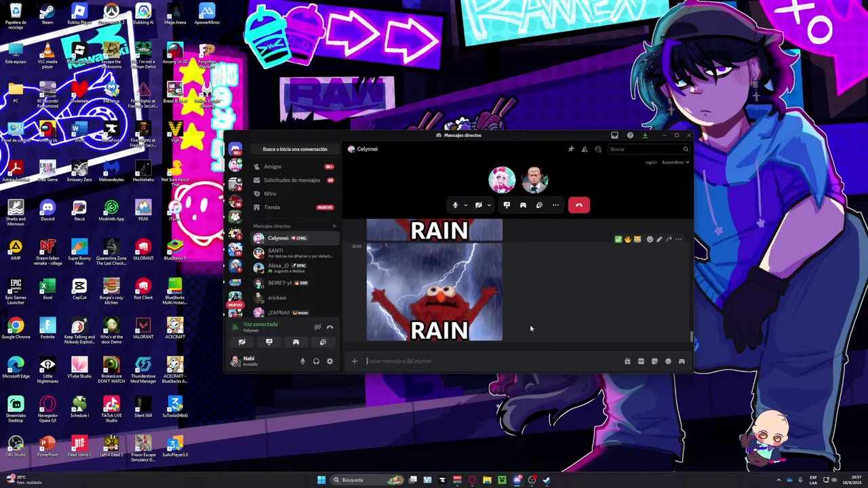The image size is (868, 488).
Task: Add friends to the DM
Action: coord(585,149)
